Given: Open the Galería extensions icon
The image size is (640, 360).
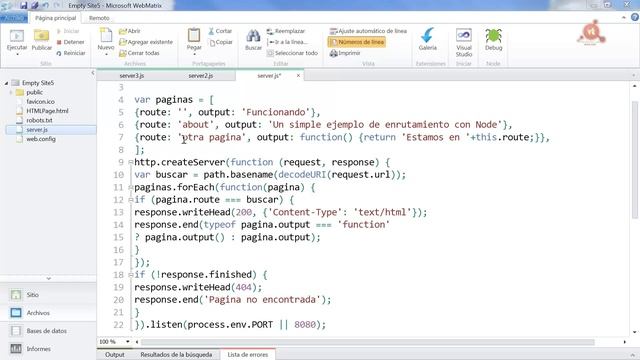Looking at the screenshot, I should 427,36.
